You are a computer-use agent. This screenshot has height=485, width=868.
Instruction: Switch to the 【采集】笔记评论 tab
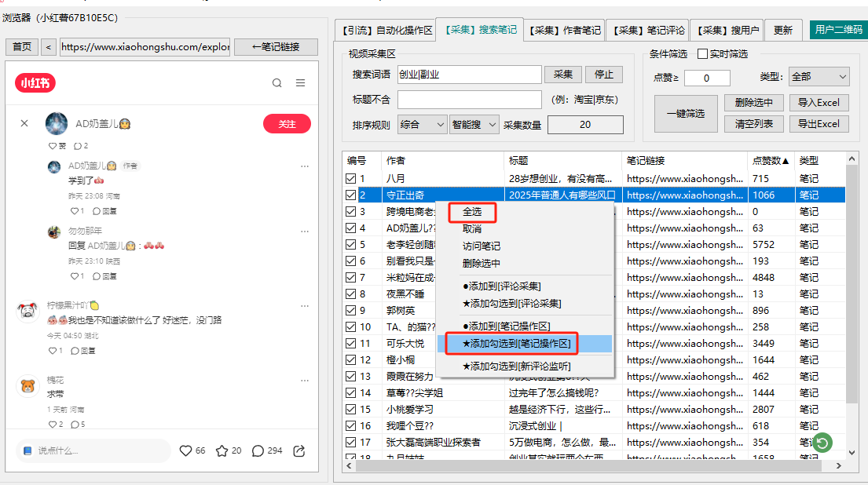click(x=649, y=31)
